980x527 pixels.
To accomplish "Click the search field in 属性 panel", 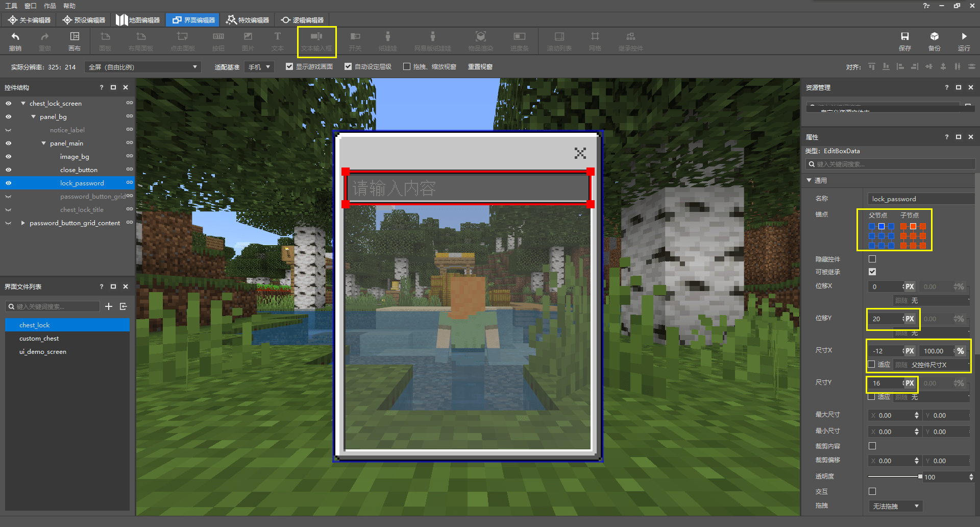I will click(891, 164).
